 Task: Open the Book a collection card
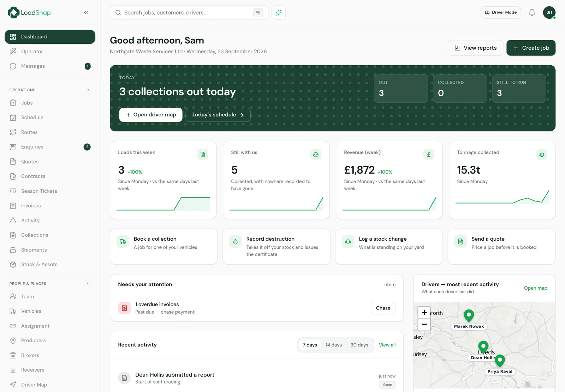163,246
